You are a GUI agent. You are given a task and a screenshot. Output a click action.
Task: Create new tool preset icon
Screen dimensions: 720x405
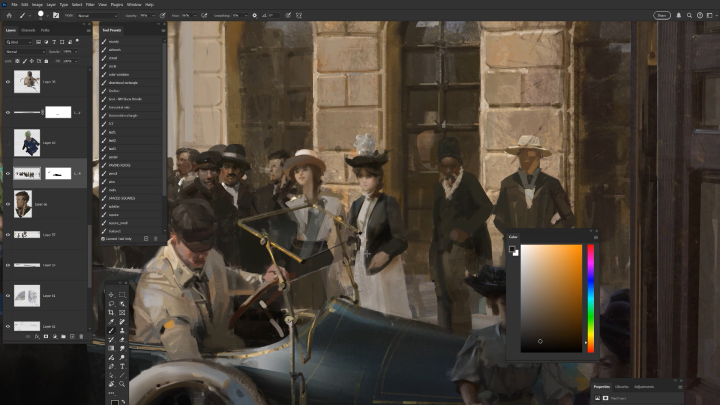(146, 239)
